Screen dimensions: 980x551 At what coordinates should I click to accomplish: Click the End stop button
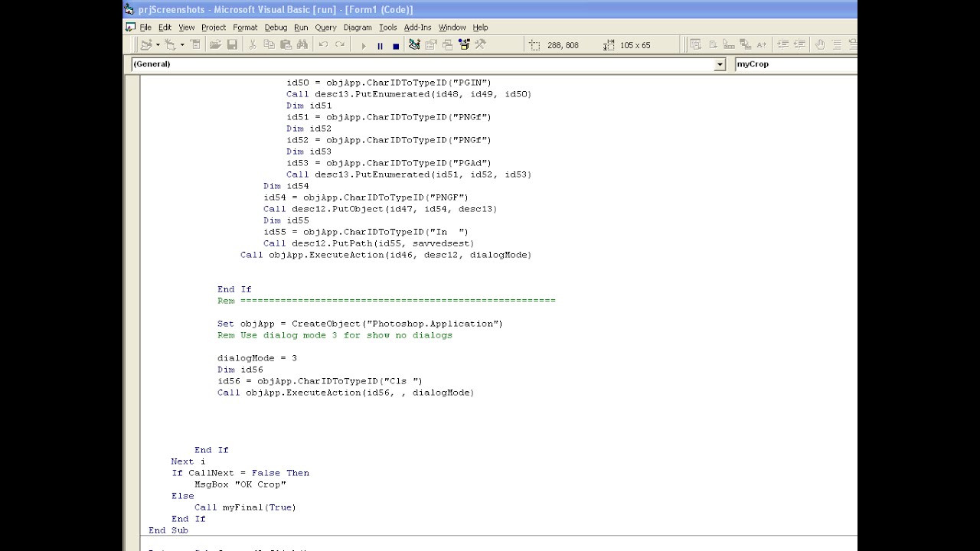tap(396, 46)
